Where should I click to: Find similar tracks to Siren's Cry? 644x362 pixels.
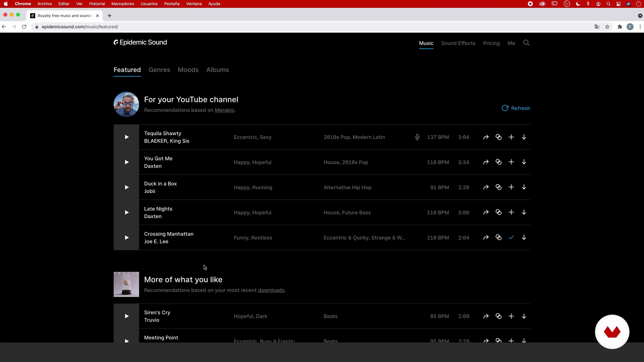[x=498, y=316]
